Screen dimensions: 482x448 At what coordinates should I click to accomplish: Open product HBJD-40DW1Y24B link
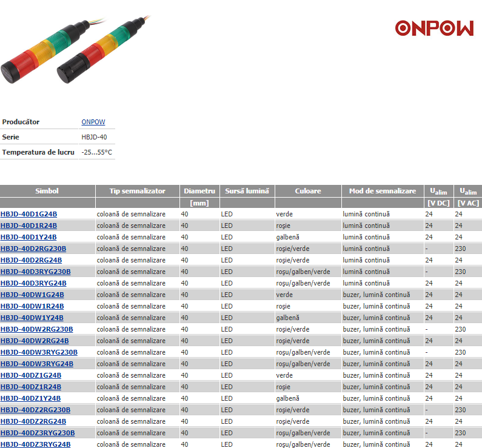[32, 318]
